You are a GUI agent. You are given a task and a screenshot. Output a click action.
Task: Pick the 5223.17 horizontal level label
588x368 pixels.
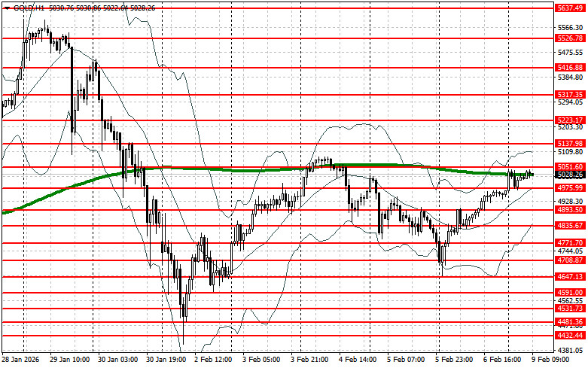[568, 120]
